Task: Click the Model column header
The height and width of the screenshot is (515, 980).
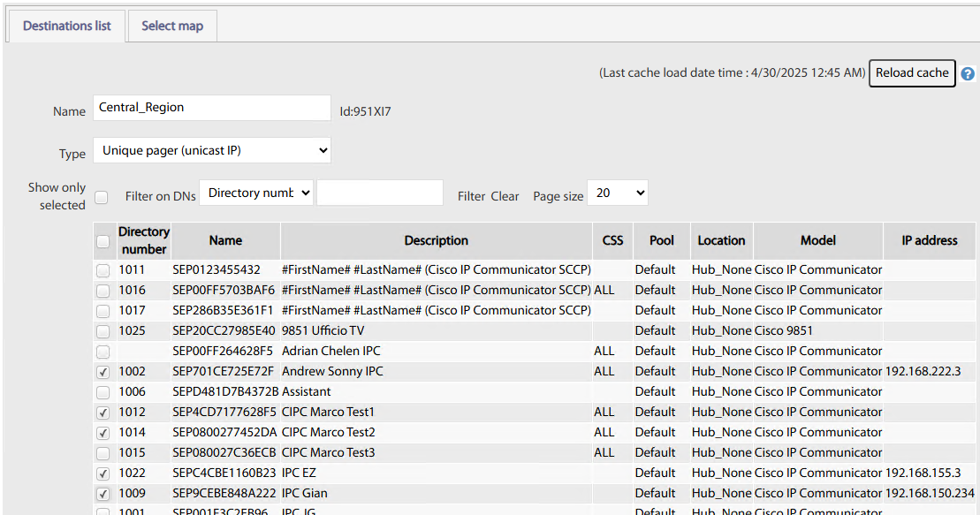Action: coord(817,240)
